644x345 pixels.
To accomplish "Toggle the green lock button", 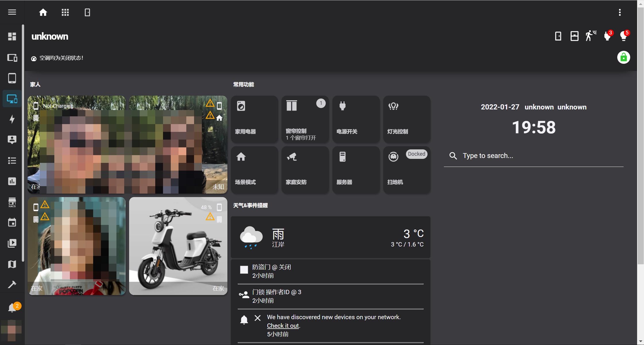I will (623, 57).
